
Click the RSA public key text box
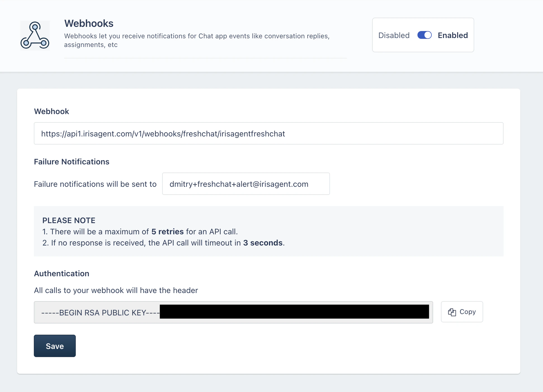pyautogui.click(x=233, y=312)
